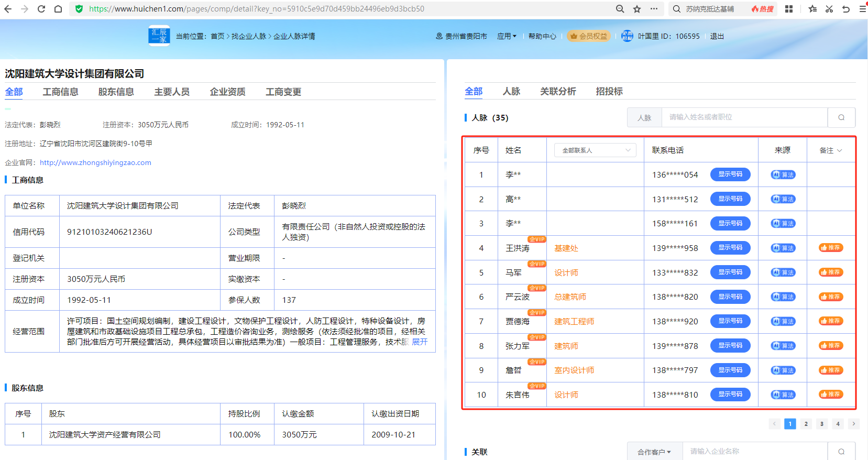Switch to the 企业资质 tab

227,92
